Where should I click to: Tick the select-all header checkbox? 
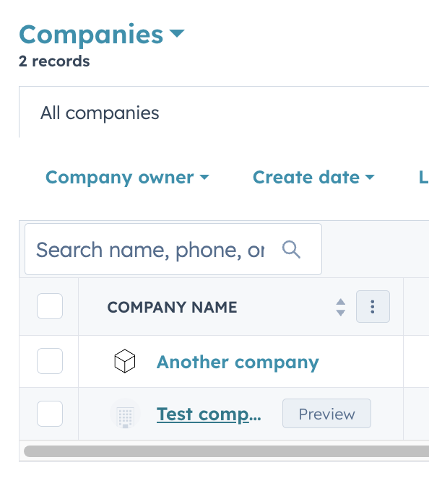pyautogui.click(x=50, y=306)
